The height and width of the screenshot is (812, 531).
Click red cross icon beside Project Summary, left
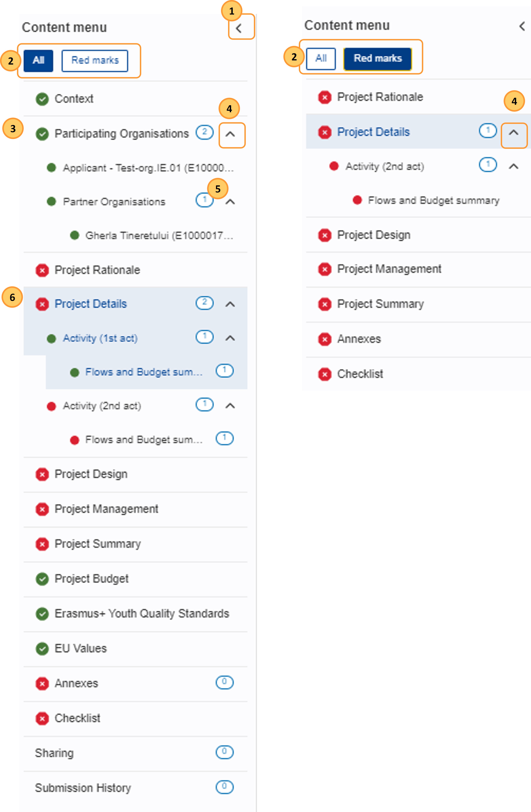[42, 544]
